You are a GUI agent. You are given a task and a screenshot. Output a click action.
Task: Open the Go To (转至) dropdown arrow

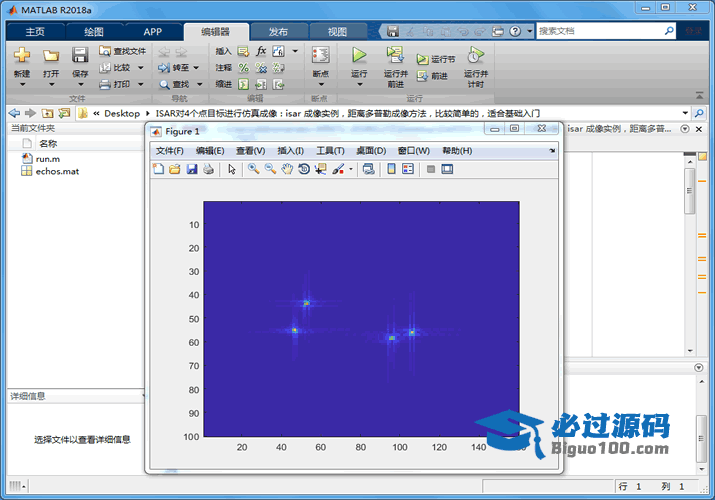click(196, 67)
